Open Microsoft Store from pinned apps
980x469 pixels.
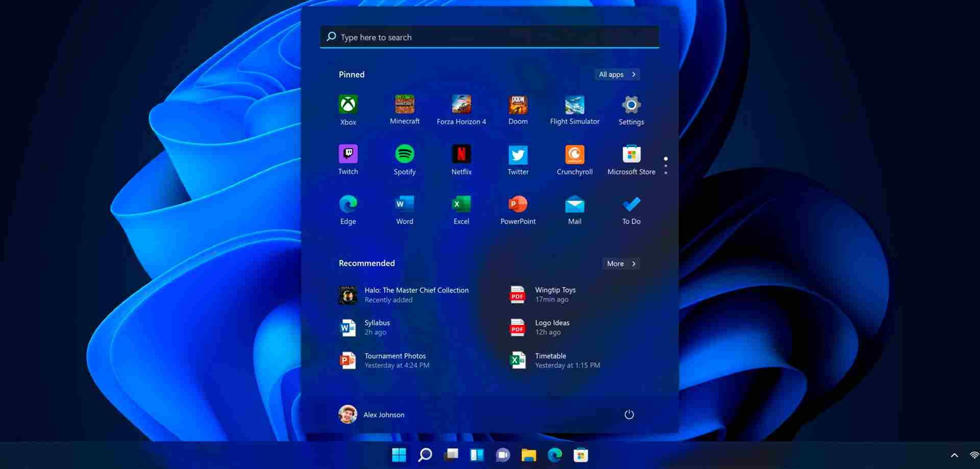pyautogui.click(x=631, y=160)
